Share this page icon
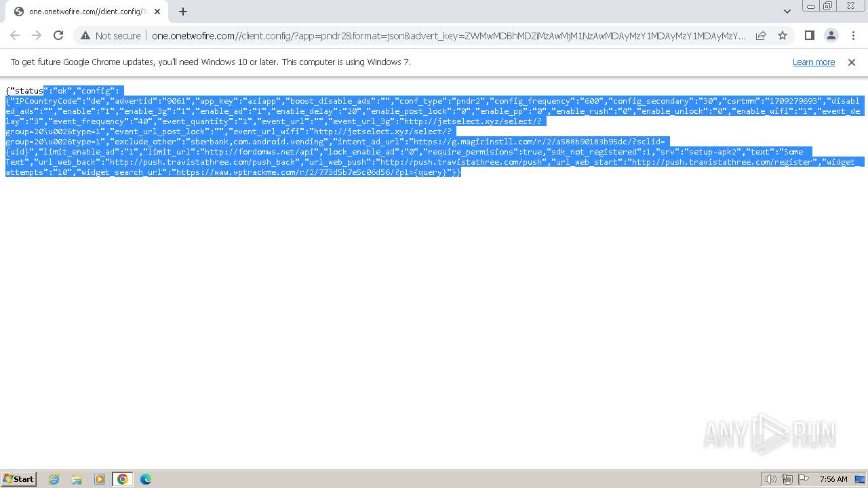The width and height of the screenshot is (868, 488). 761,35
